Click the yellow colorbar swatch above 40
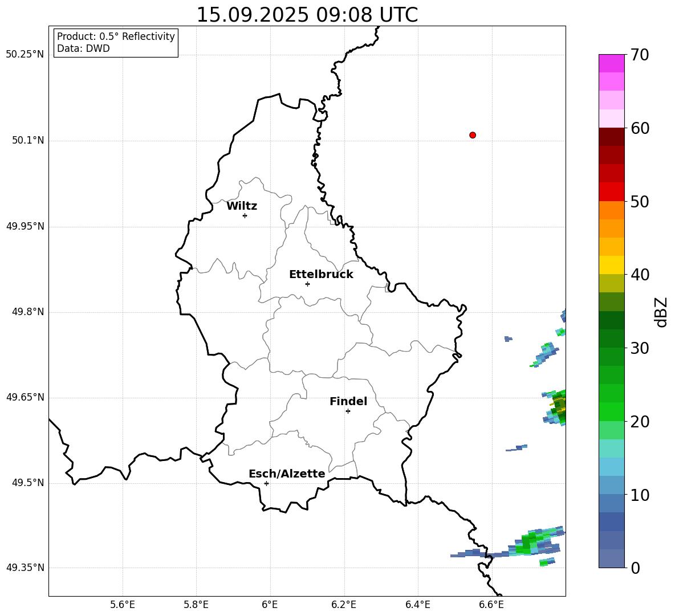The image size is (675, 616). click(611, 265)
